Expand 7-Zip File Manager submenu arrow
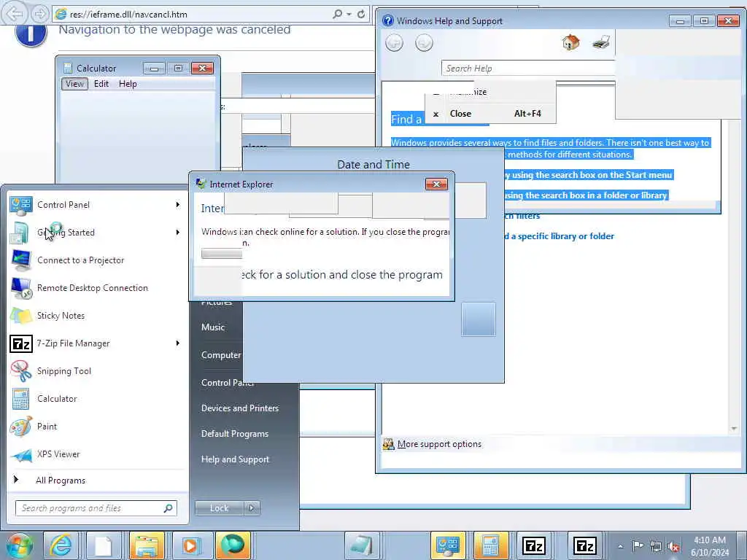Viewport: 747px width, 560px height. 178,343
